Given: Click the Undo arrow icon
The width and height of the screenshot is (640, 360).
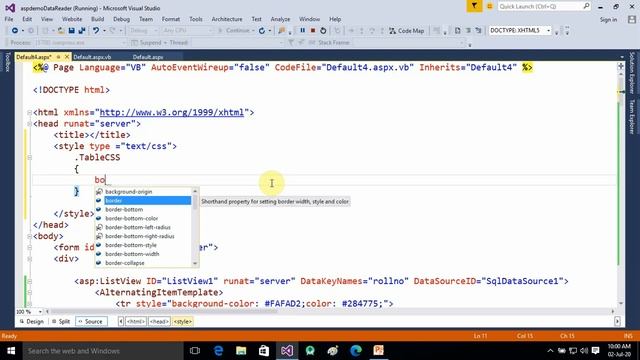Looking at the screenshot, I should coord(96,31).
